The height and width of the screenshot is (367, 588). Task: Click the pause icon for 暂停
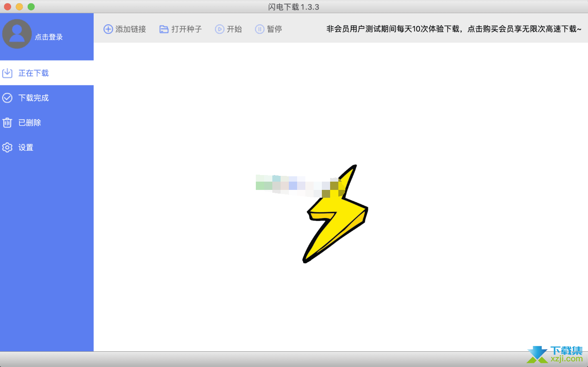click(260, 29)
